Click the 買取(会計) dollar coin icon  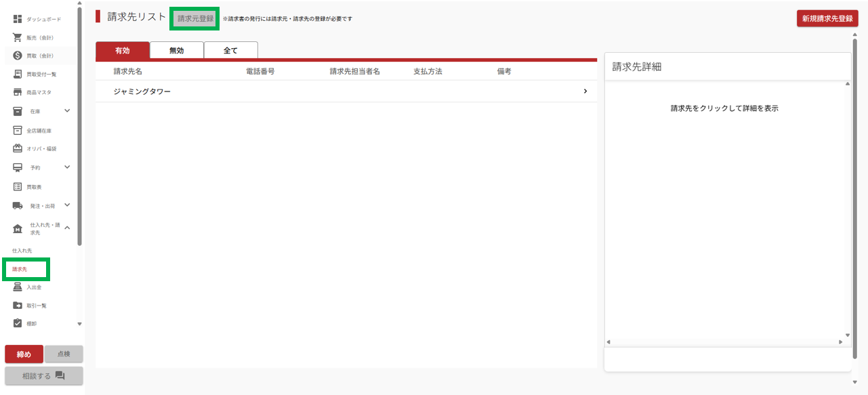18,56
